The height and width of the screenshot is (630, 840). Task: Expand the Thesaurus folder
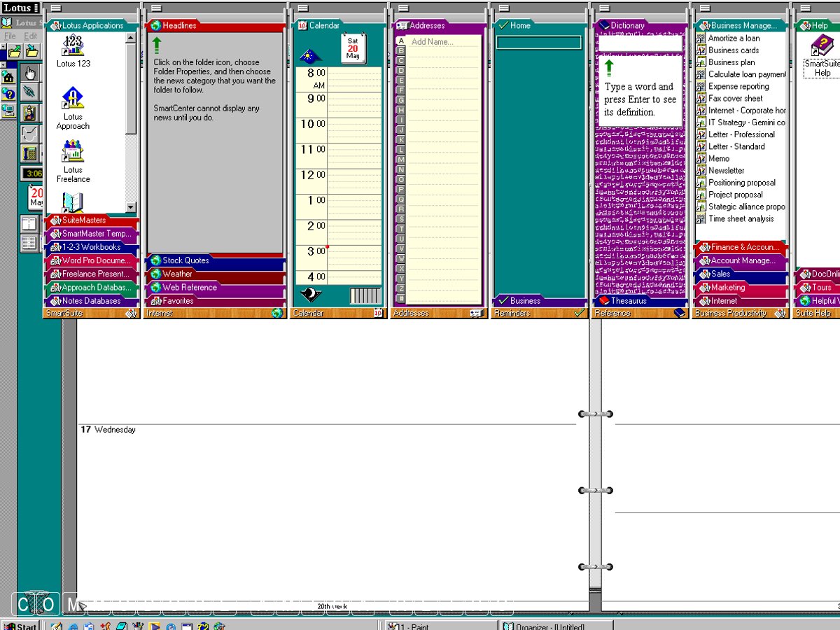coord(628,301)
